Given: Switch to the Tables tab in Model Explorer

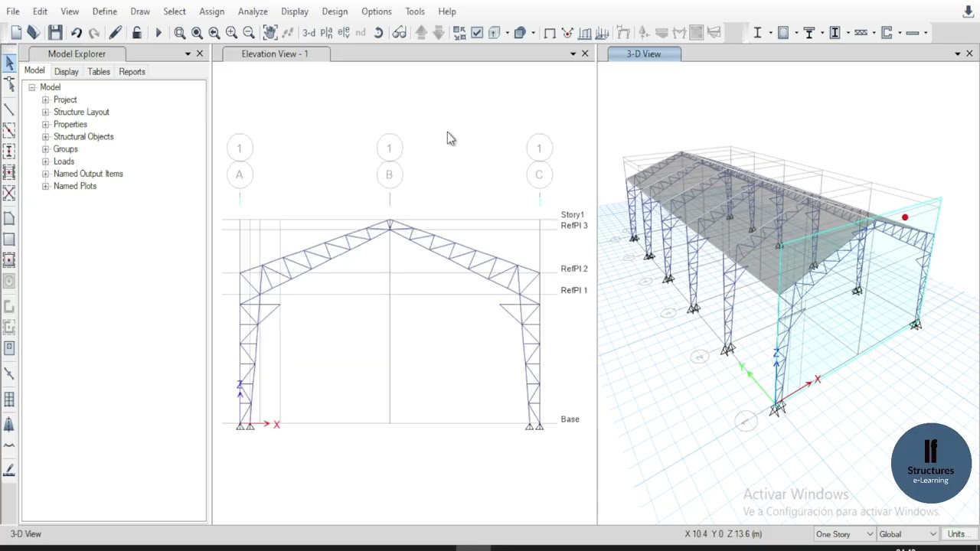Looking at the screenshot, I should [99, 72].
